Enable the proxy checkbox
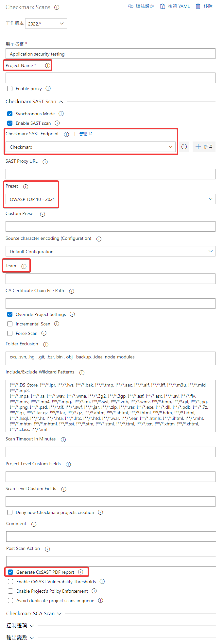Screen dimensions: 224x644 10,89
